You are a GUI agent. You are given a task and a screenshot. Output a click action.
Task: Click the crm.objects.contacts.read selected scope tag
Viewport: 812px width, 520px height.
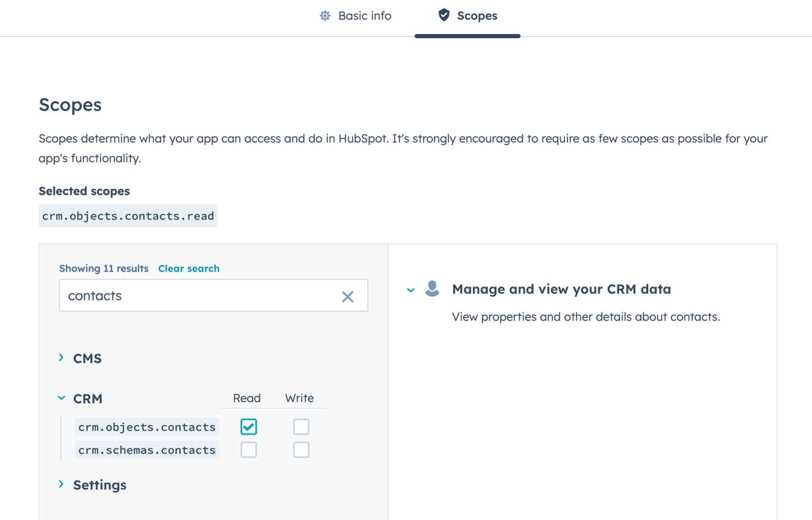point(128,216)
